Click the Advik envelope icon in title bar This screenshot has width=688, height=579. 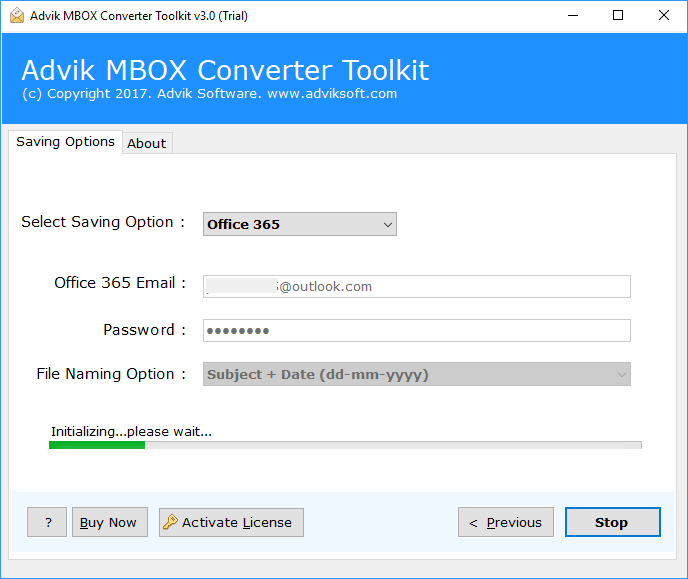tap(17, 16)
